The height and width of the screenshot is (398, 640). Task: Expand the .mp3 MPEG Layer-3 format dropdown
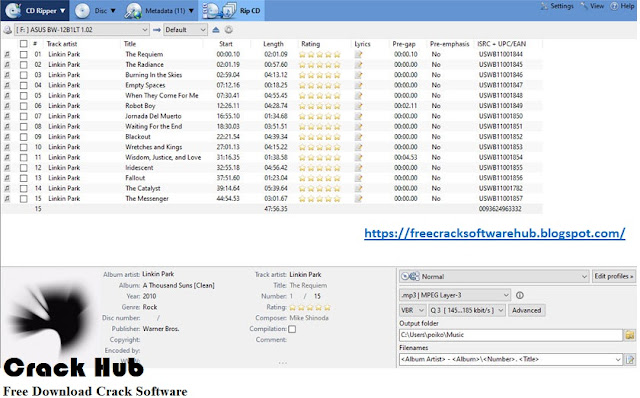click(455, 295)
